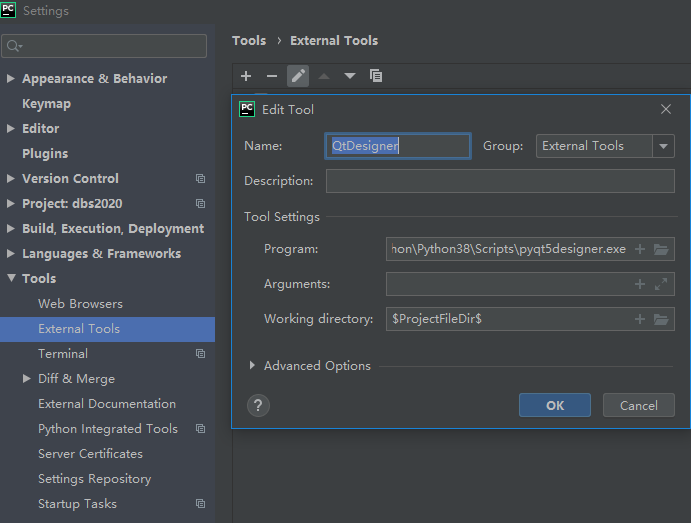
Task: Browse for Program file with folder icon
Action: tap(661, 249)
